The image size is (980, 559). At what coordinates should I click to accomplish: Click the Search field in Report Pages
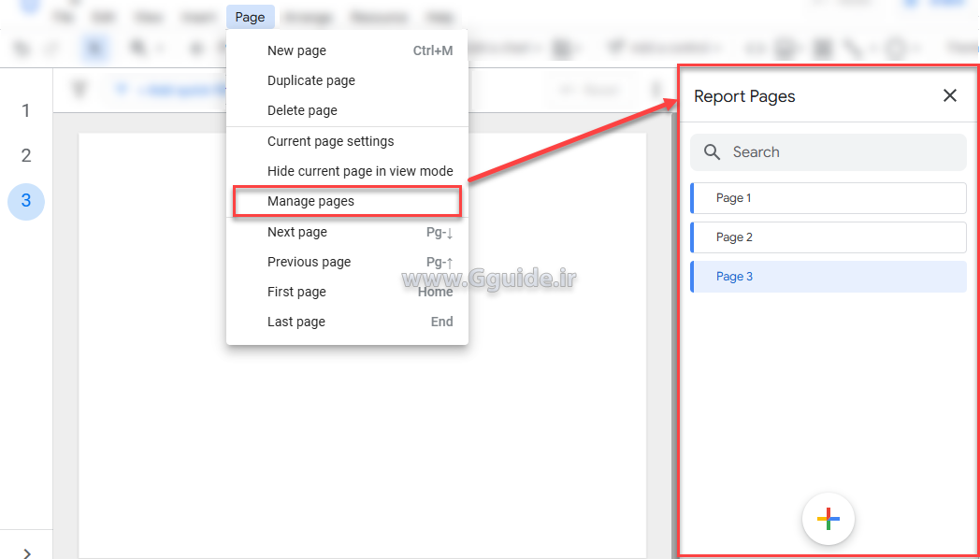[x=828, y=152]
